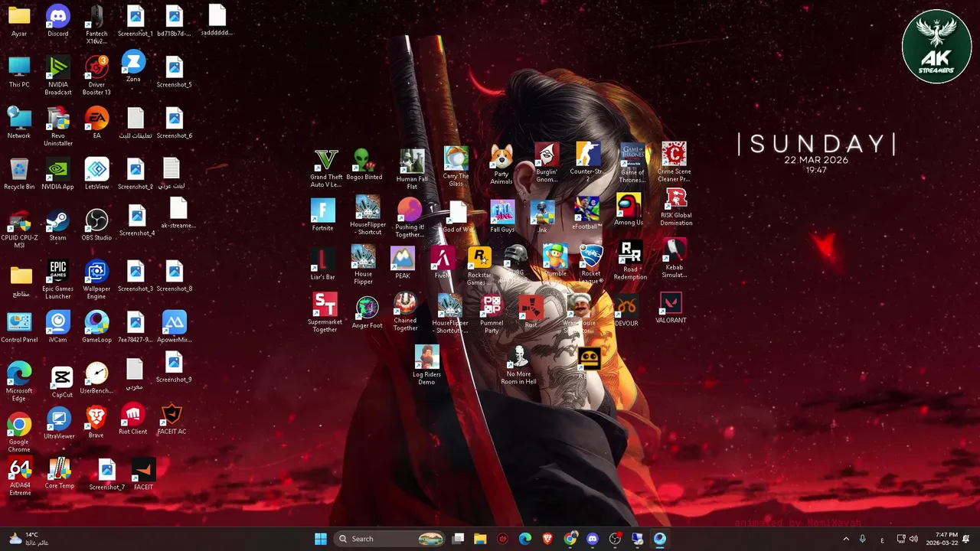Select the Grand Theft Auto V shortcut
980x551 pixels.
point(326,168)
